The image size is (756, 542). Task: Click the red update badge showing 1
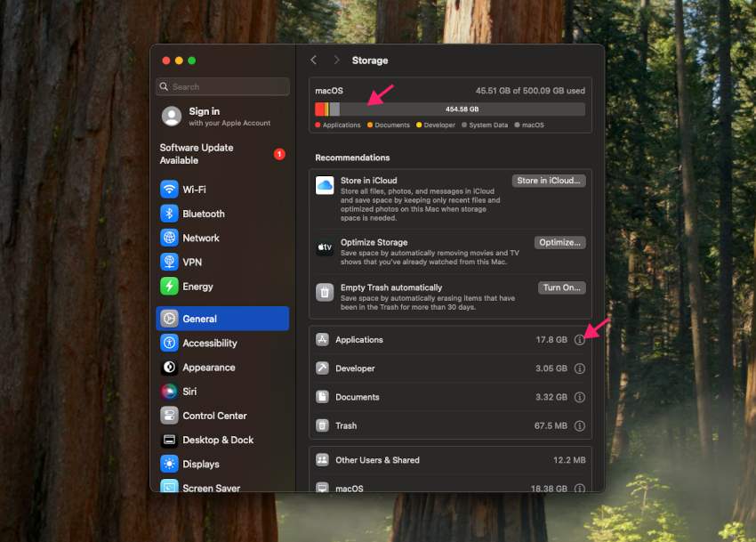279,154
